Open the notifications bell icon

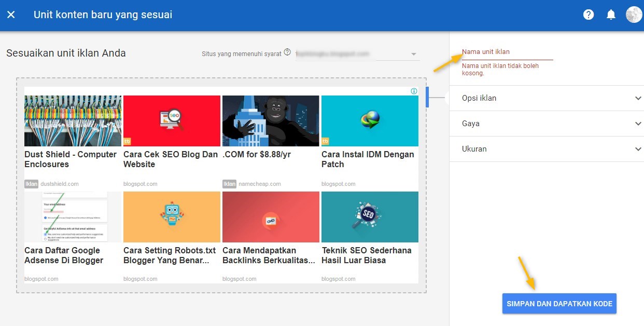coord(611,15)
